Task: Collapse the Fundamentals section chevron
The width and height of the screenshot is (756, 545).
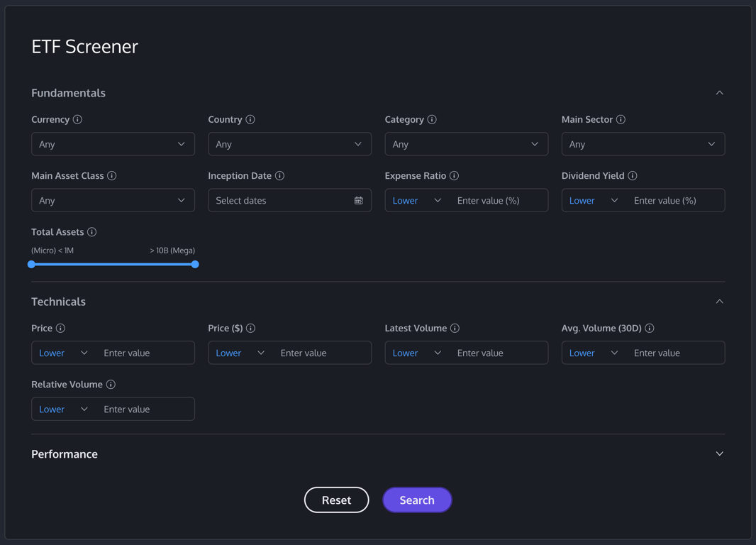Action: coord(719,92)
